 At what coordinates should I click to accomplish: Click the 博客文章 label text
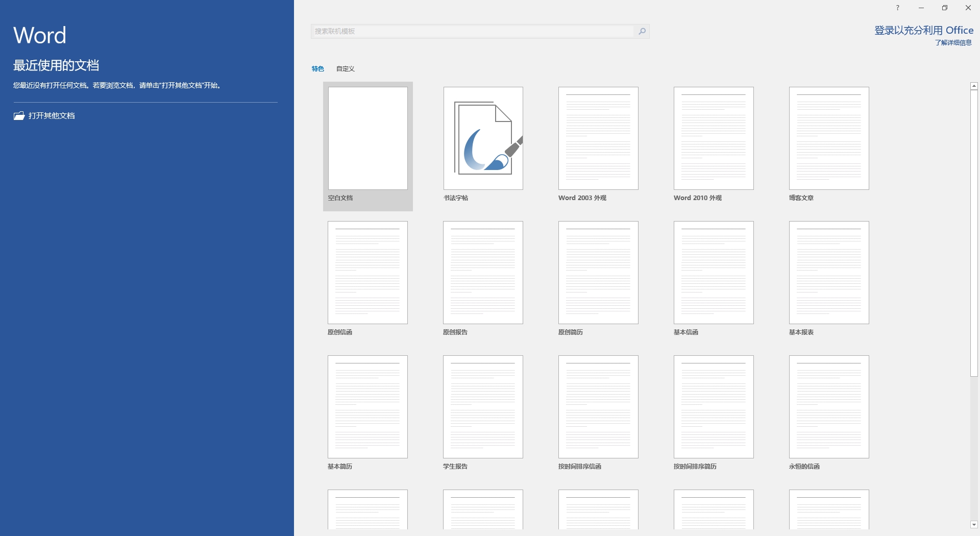[x=801, y=198]
